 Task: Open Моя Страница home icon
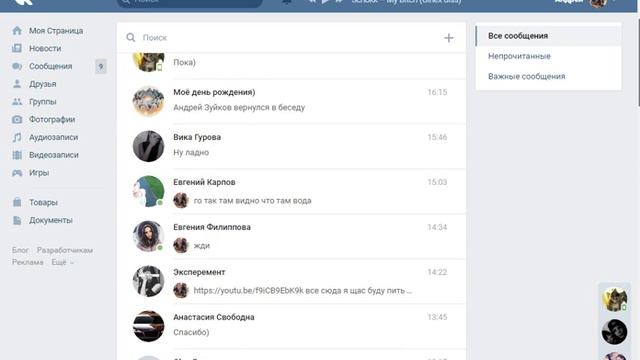pos(17,31)
